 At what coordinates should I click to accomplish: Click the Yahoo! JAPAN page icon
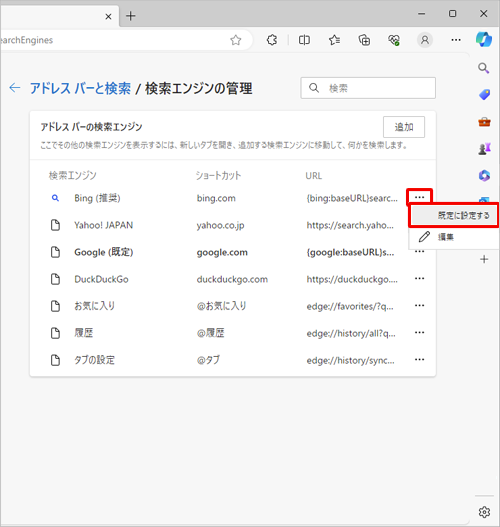tap(55, 225)
